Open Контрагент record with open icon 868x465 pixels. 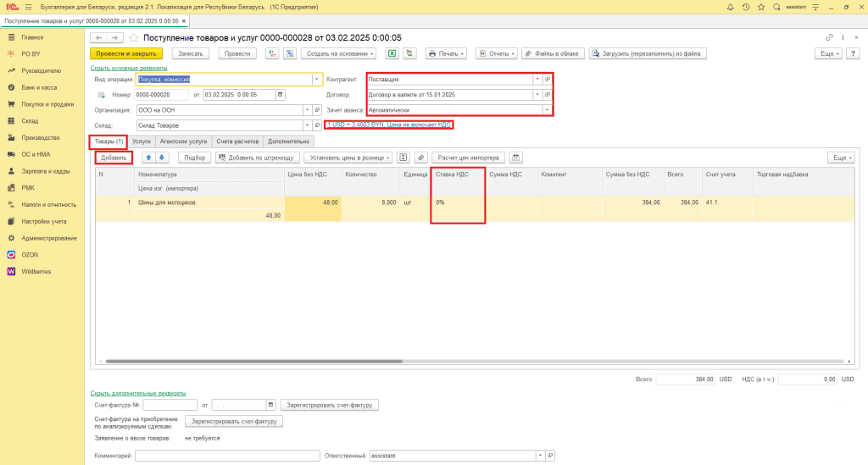(x=548, y=79)
